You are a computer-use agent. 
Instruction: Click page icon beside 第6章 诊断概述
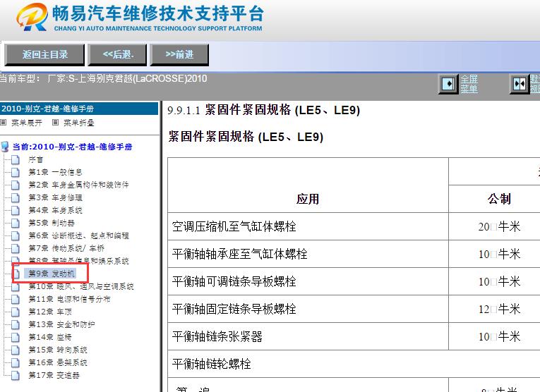[x=15, y=235]
